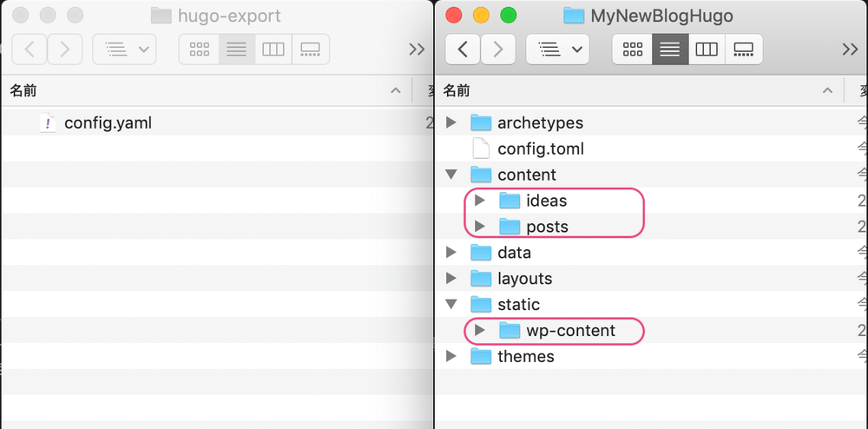The image size is (868, 429).
Task: Open group-by dropdown in hugo-export toolbar
Action: pyautogui.click(x=124, y=49)
